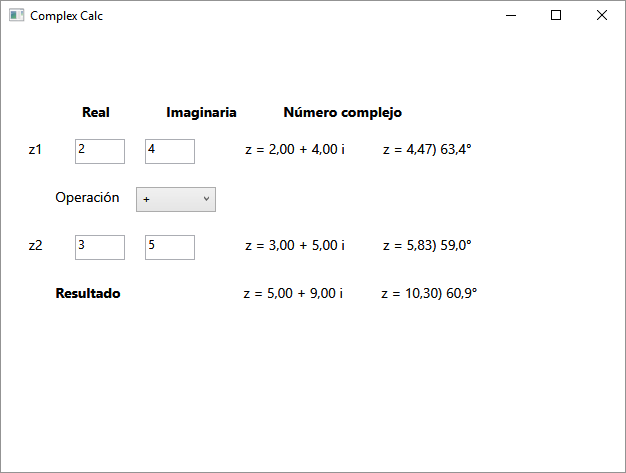
Task: Click the result polar form "z = 10,30) 60,9°"
Action: (429, 294)
